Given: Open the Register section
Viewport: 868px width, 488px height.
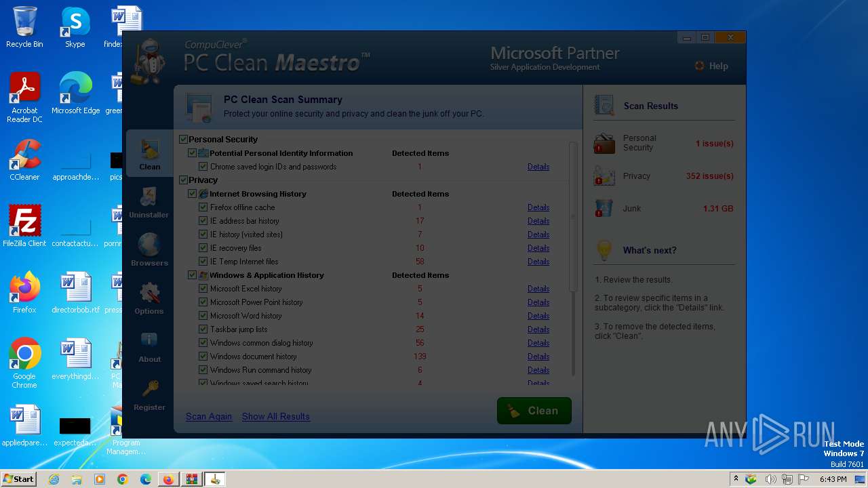Looking at the screenshot, I should [149, 394].
